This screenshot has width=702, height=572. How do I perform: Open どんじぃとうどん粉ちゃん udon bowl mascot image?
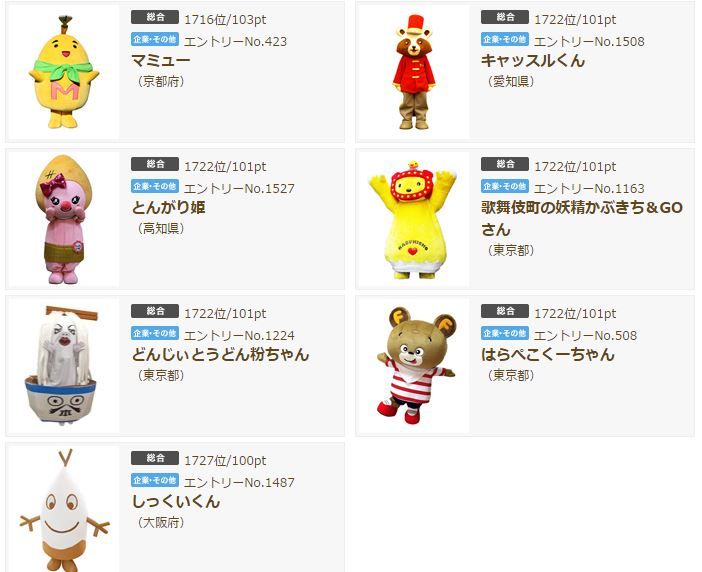64,366
